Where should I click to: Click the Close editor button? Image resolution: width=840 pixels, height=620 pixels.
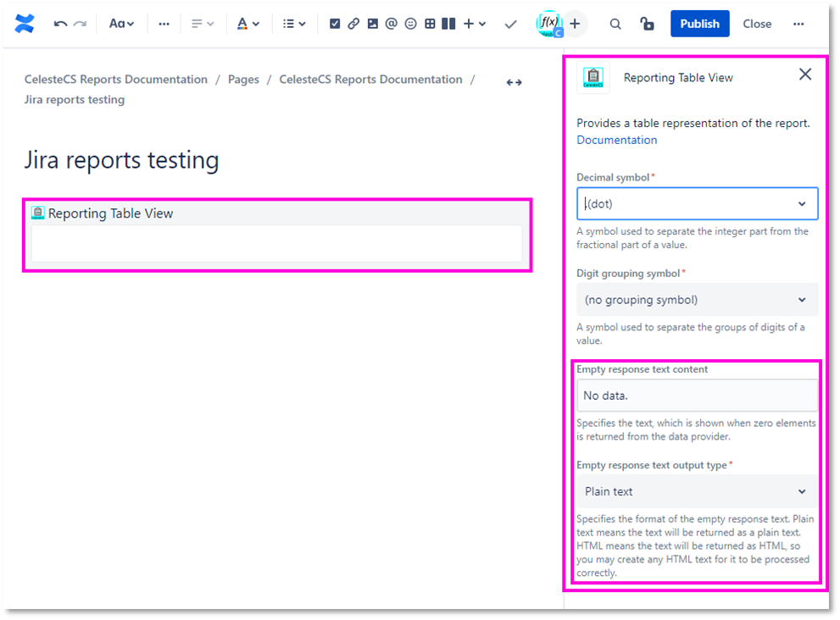click(757, 24)
